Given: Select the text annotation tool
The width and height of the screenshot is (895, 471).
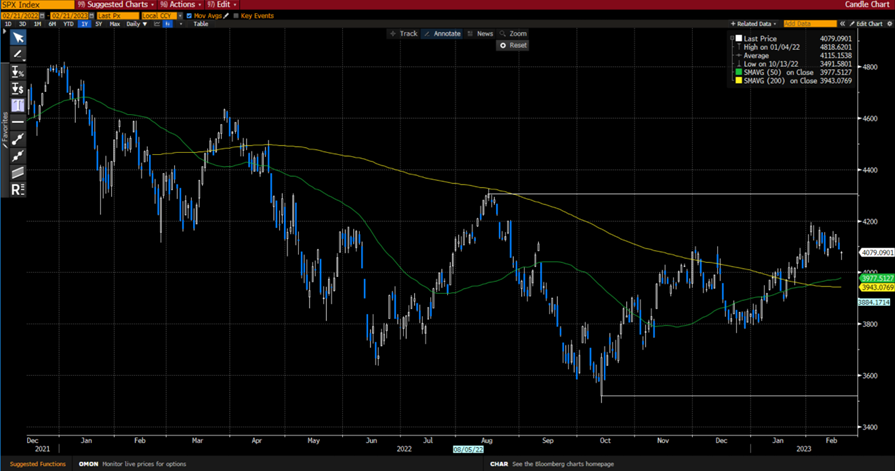Looking at the screenshot, I should (18, 105).
